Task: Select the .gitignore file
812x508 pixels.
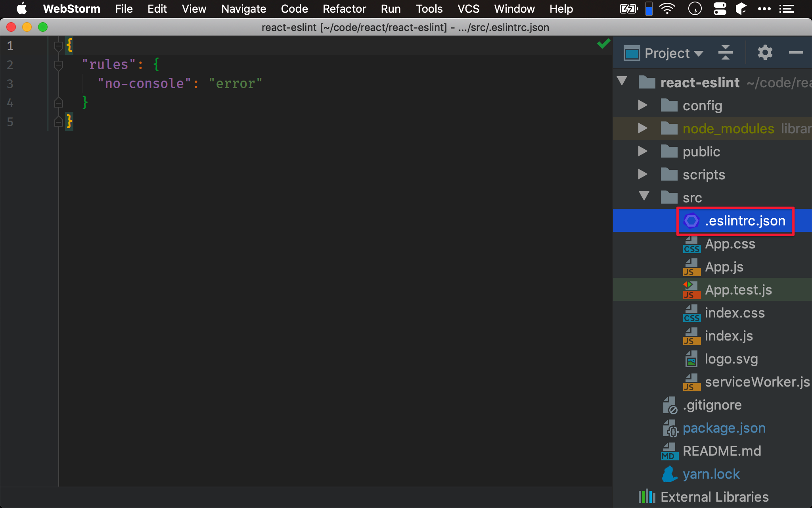Action: (x=712, y=404)
